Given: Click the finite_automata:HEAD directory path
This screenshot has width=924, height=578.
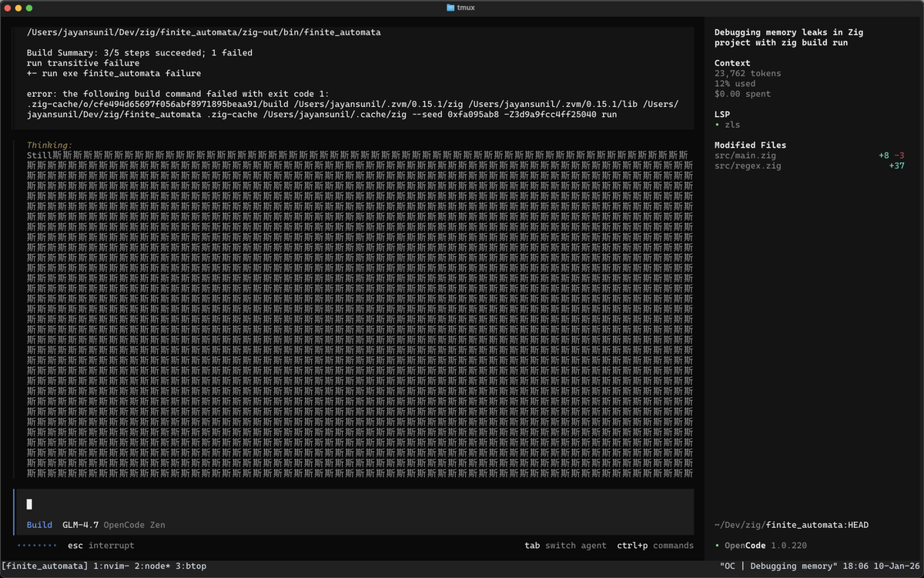Looking at the screenshot, I should pyautogui.click(x=792, y=525).
